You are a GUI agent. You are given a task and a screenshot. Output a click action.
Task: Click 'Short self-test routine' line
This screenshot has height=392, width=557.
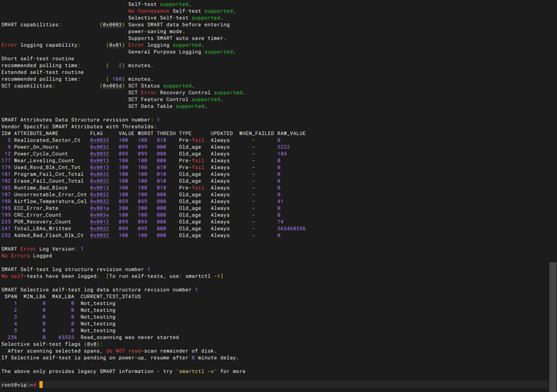click(37, 59)
